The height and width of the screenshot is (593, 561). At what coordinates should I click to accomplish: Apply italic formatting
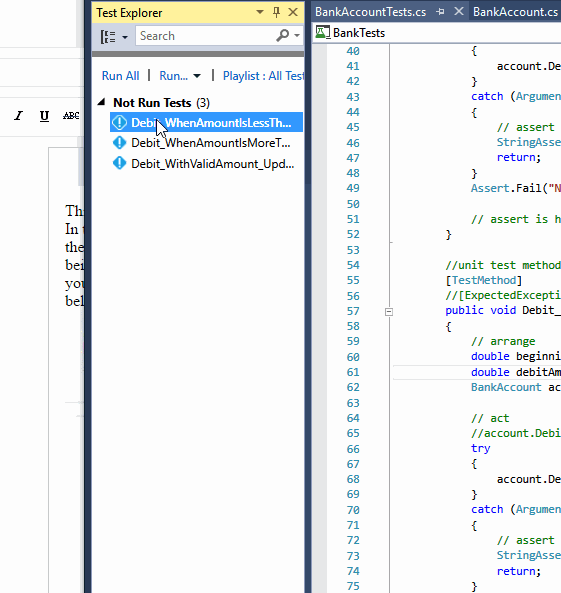click(x=18, y=115)
